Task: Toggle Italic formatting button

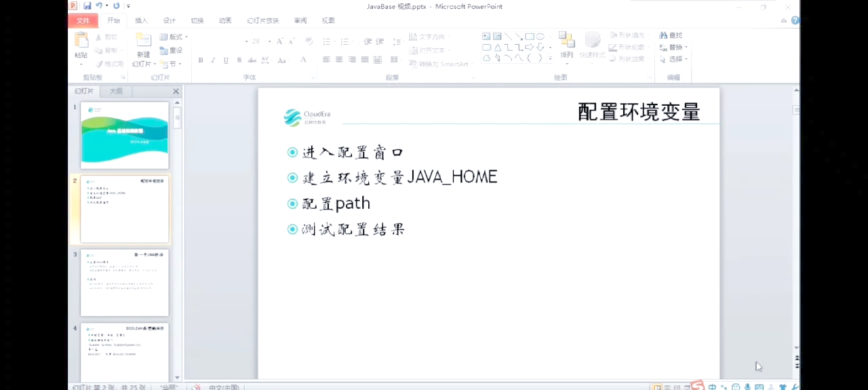Action: coord(213,60)
